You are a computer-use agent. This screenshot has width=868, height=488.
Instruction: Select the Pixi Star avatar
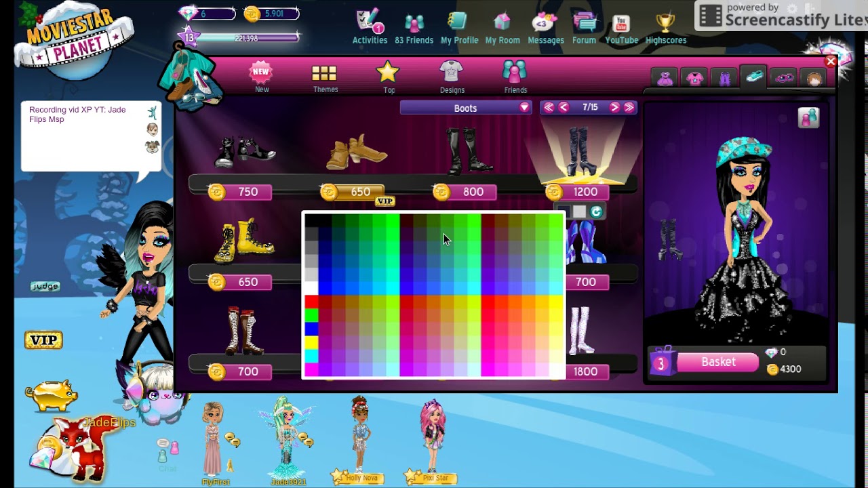click(x=433, y=434)
